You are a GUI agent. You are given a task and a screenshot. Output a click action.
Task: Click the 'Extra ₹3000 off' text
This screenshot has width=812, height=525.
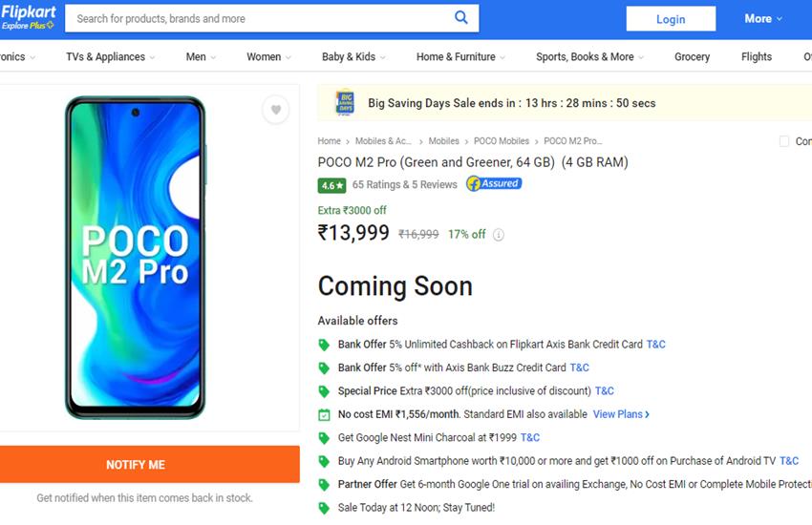coord(352,210)
